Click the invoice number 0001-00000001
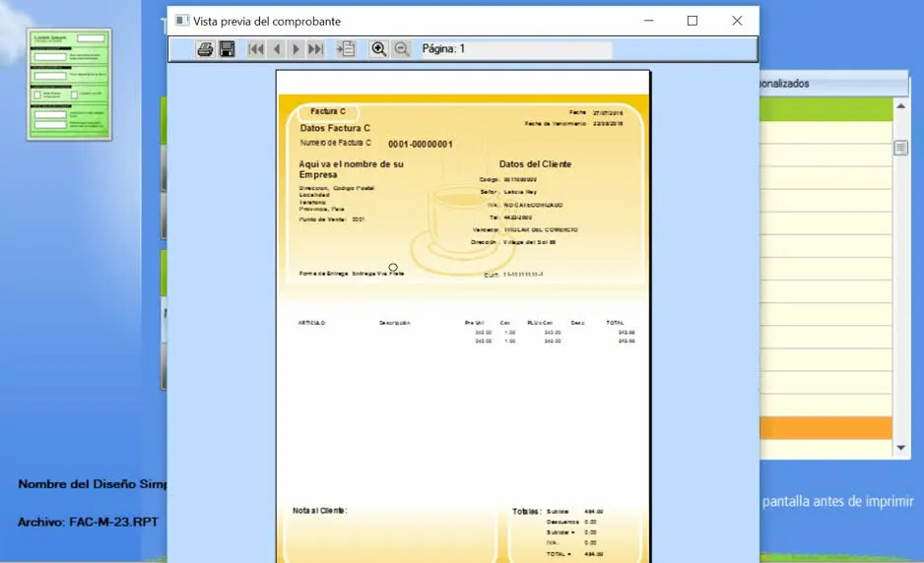Image resolution: width=924 pixels, height=563 pixels. tap(421, 145)
